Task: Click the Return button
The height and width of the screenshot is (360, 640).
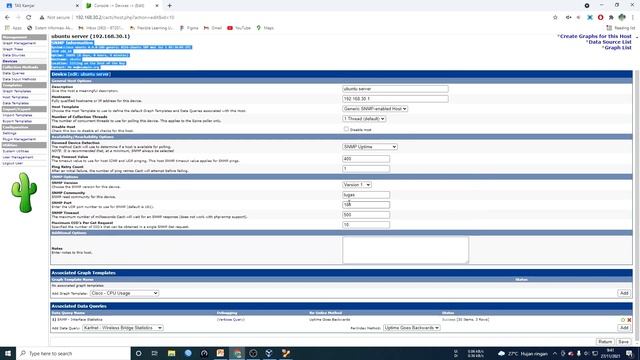Action: coord(605,342)
